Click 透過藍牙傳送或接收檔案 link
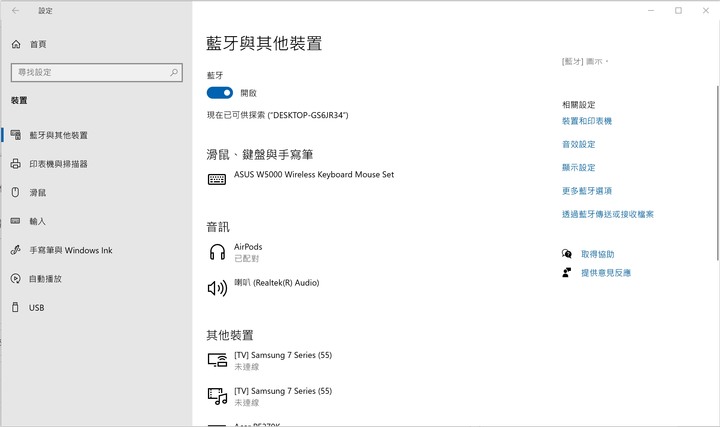This screenshot has height=427, width=720. [x=608, y=214]
